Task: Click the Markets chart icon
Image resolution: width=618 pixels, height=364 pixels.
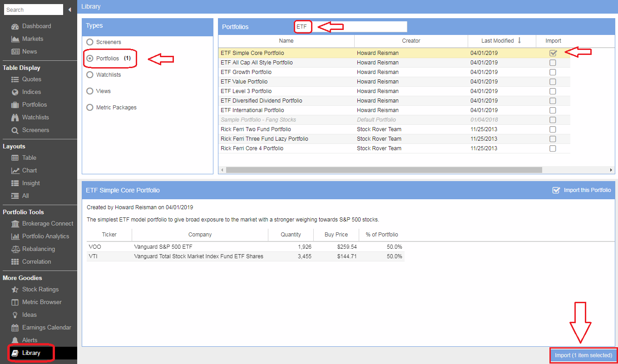Action: coord(15,39)
